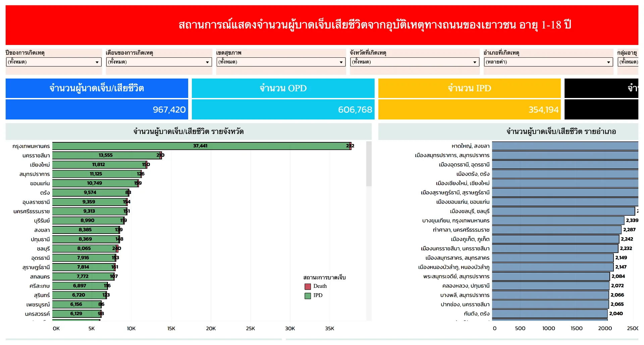Select the คลองหลวง, ปทุมธานี bar showing 2,072
The image size is (644, 345).
click(x=551, y=286)
